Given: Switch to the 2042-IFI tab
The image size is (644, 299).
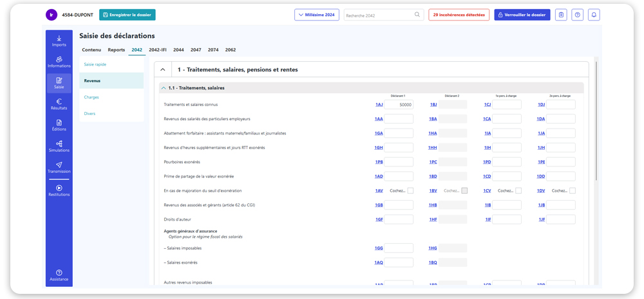Looking at the screenshot, I should click(158, 50).
